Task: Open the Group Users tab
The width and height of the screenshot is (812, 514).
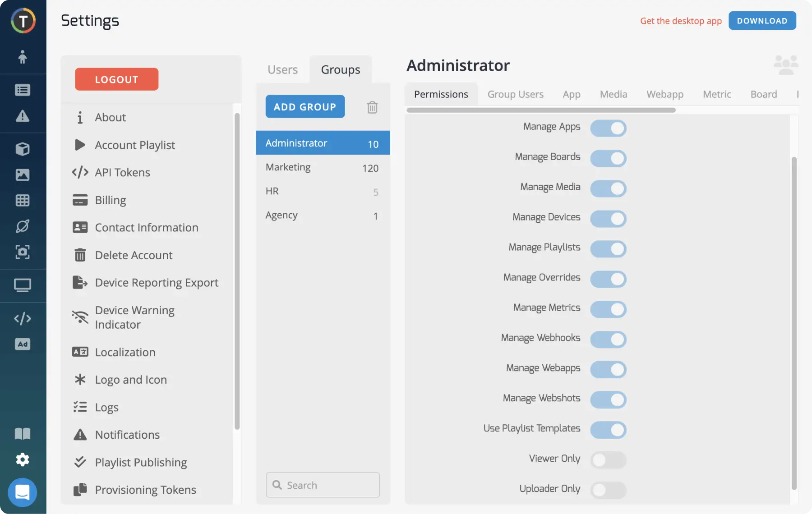Action: click(515, 94)
